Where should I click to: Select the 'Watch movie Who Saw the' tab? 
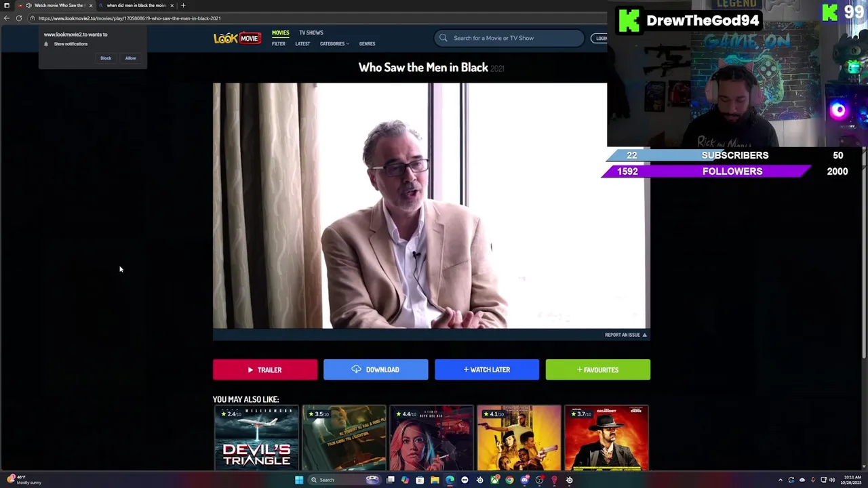pyautogui.click(x=56, y=5)
